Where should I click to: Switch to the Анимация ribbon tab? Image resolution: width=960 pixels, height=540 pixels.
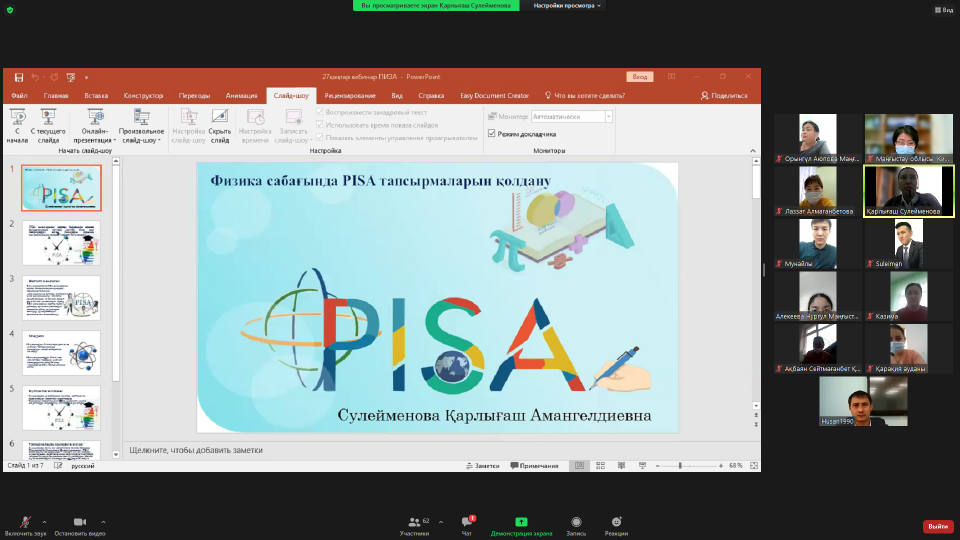pyautogui.click(x=241, y=96)
